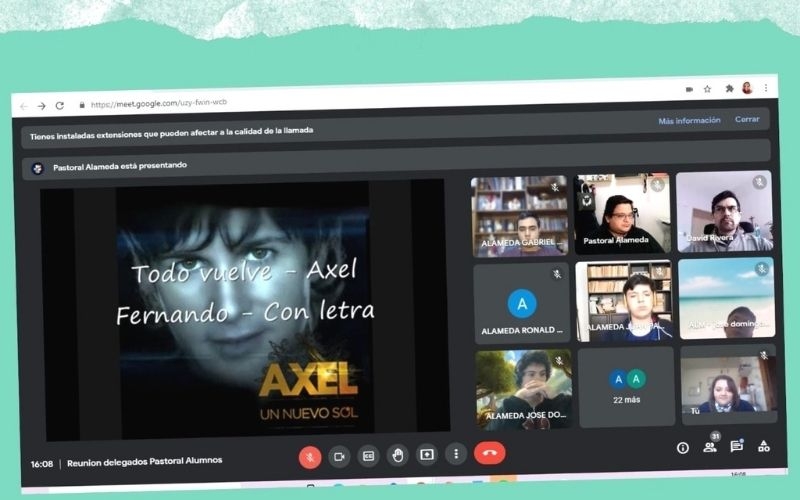Open the chat with everyone panel
Screen dimensions: 800x500
736,446
